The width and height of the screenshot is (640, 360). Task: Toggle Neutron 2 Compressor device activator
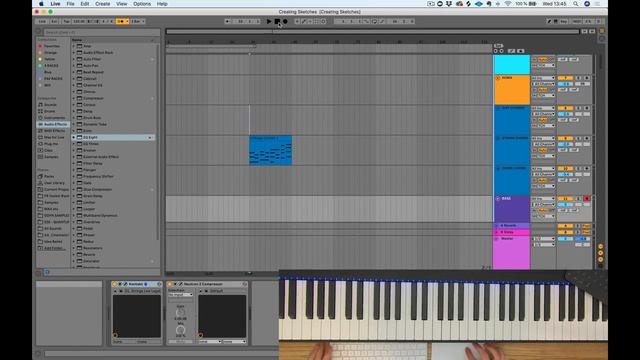170,284
